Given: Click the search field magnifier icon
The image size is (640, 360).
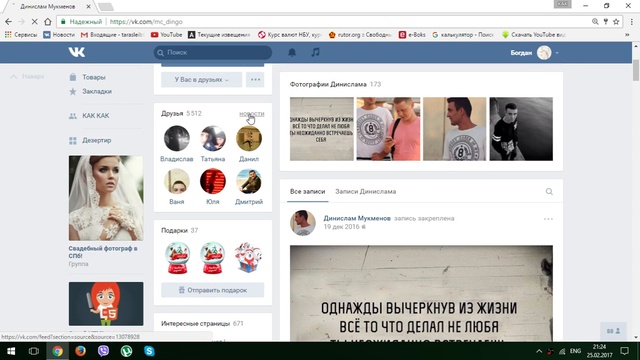Looking at the screenshot, I should (160, 53).
